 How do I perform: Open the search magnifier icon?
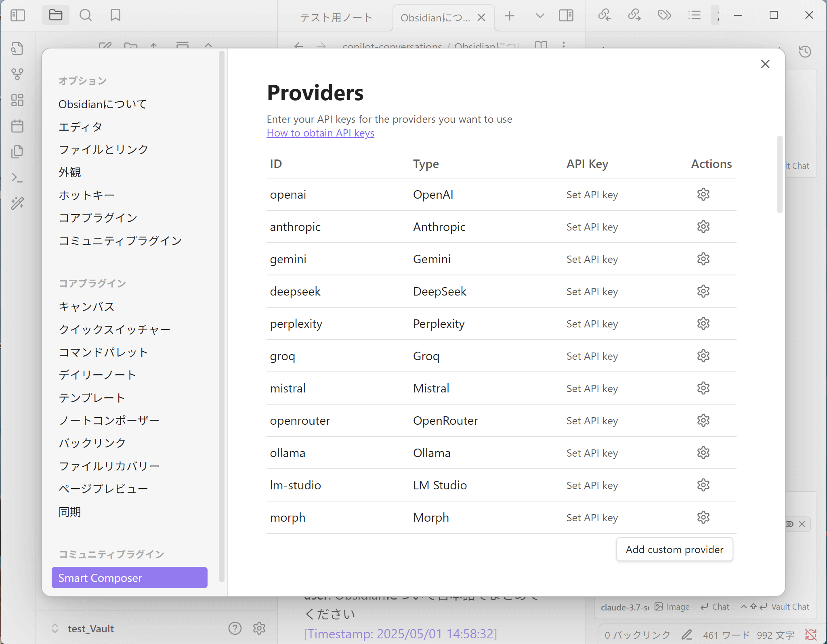coord(85,15)
